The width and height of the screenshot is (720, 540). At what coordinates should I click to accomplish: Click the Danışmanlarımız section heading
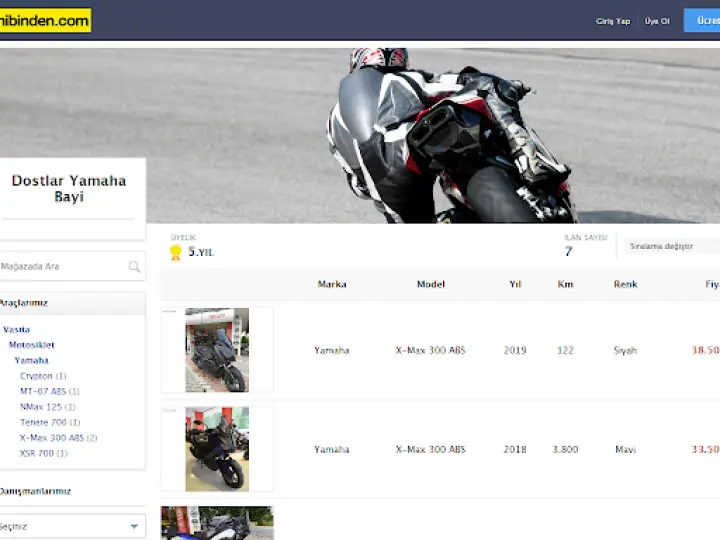(x=35, y=491)
